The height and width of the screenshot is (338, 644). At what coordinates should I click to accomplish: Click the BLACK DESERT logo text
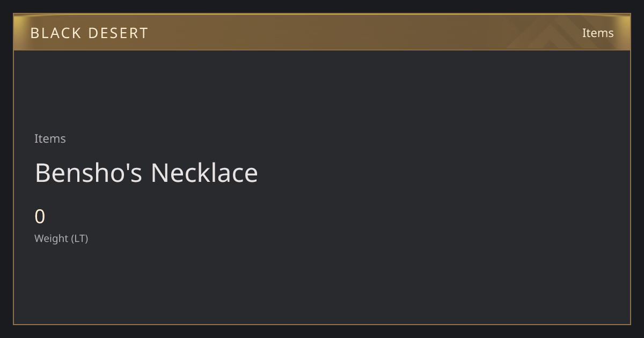click(x=89, y=33)
